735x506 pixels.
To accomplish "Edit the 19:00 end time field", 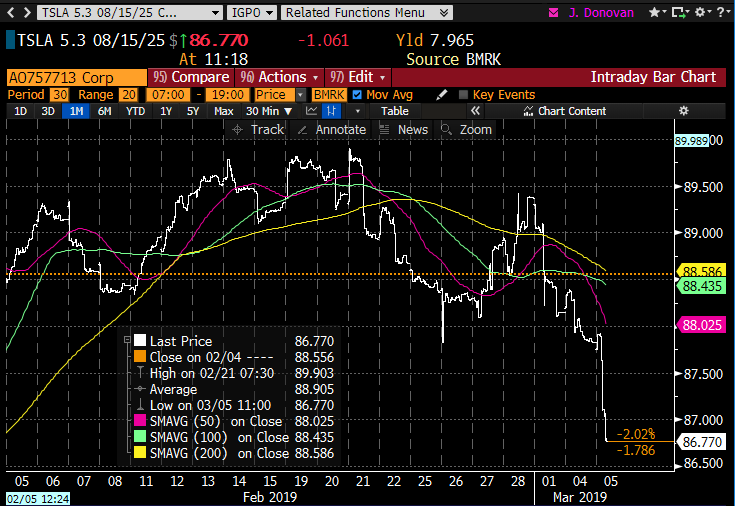I will tap(228, 95).
